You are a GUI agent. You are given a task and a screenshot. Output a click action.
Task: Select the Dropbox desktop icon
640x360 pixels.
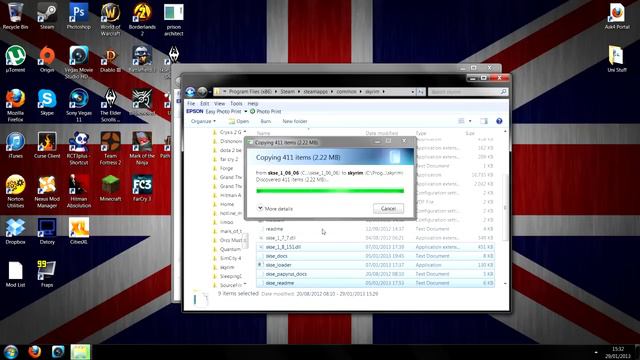point(15,231)
